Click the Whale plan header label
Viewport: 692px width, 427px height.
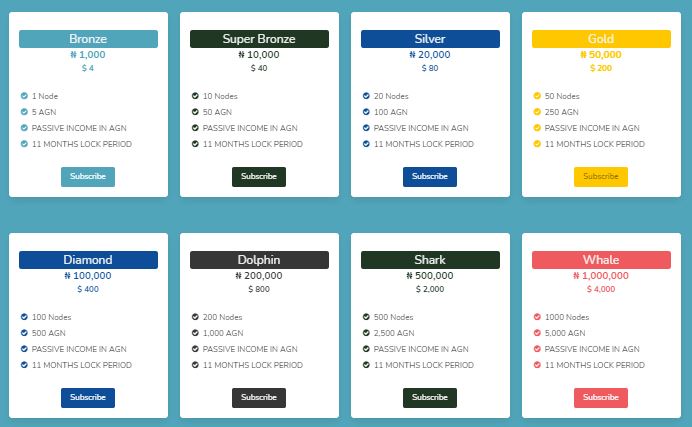click(x=601, y=260)
